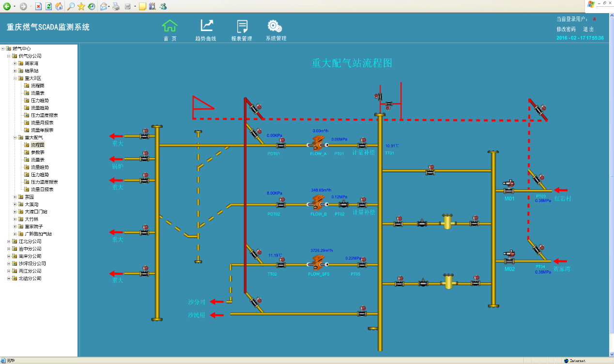Click the browser Forward arrow button
Screen dimensions: 614x364
(x=23, y=6)
